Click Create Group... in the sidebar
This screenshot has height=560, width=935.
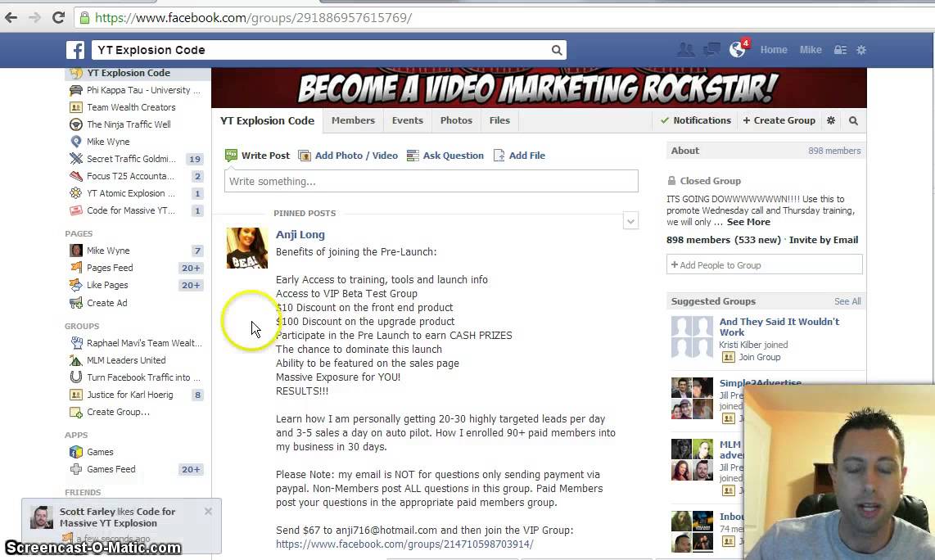[118, 412]
